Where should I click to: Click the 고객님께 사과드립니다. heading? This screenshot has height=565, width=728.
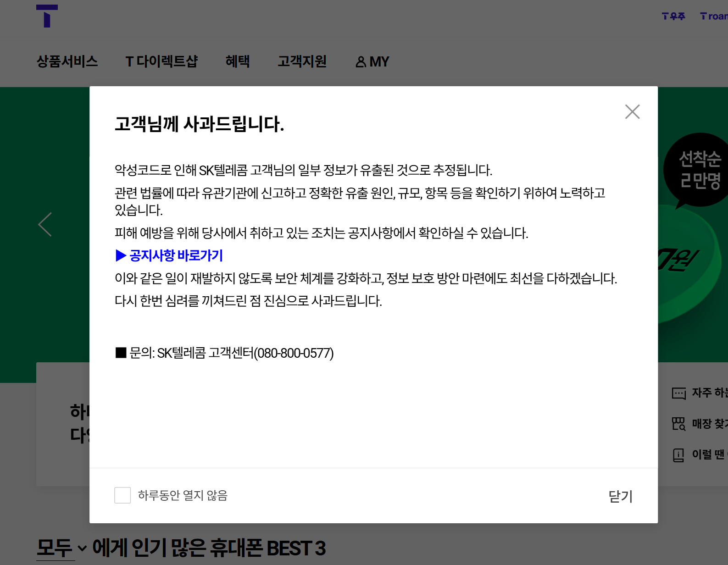coord(200,124)
